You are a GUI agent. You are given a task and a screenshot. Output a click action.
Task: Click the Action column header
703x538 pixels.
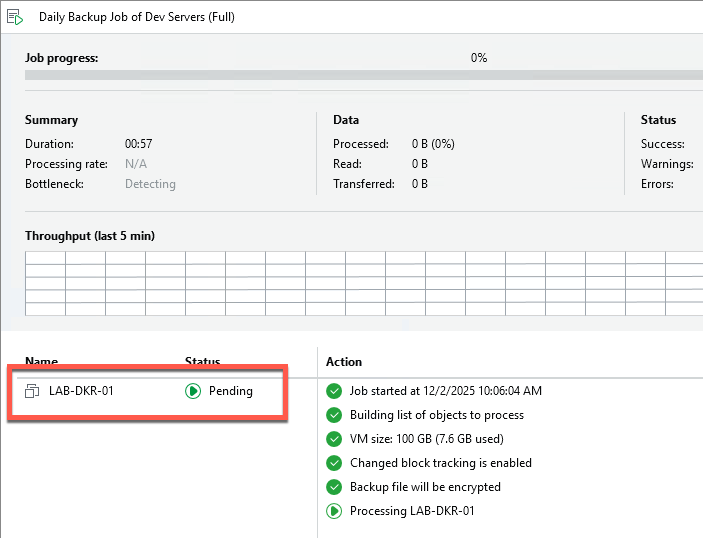tap(344, 361)
